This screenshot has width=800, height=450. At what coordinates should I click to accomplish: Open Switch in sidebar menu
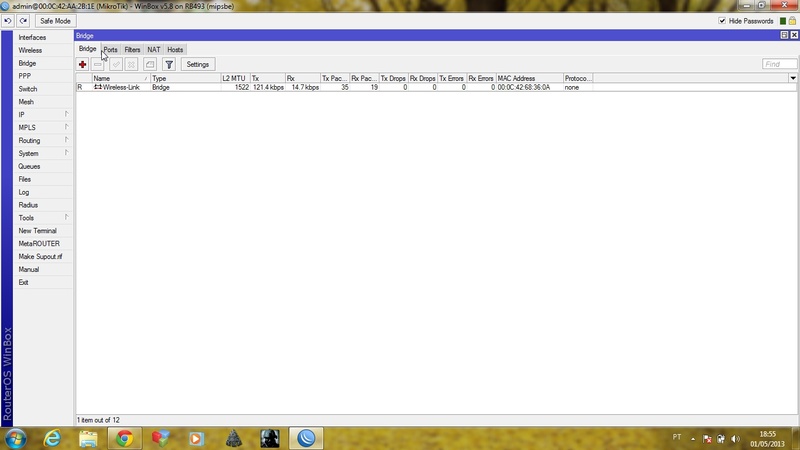coord(43,89)
